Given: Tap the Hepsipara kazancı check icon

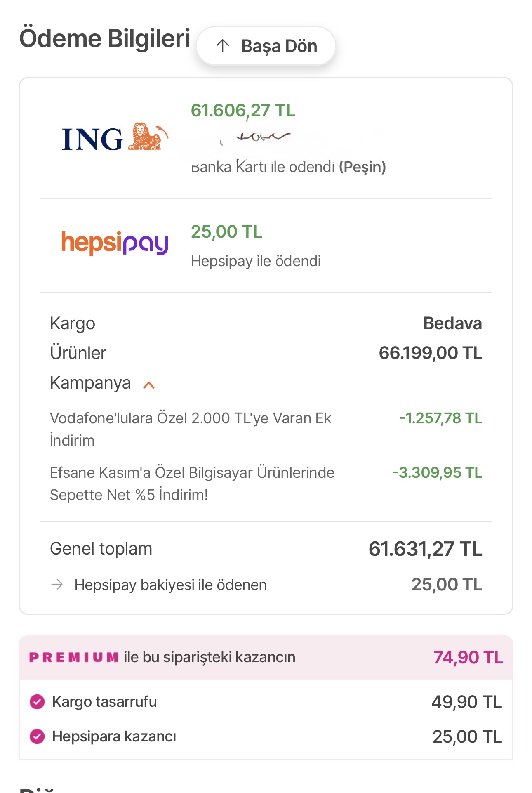Looking at the screenshot, I should point(37,736).
